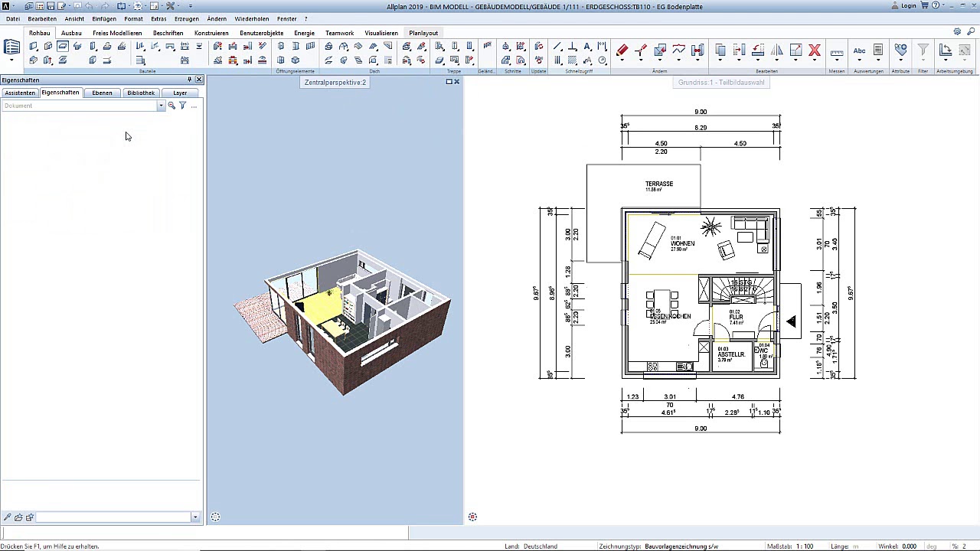
Task: Click the Grundriss:1 - Teilbildauswahl viewport label
Action: tap(721, 82)
